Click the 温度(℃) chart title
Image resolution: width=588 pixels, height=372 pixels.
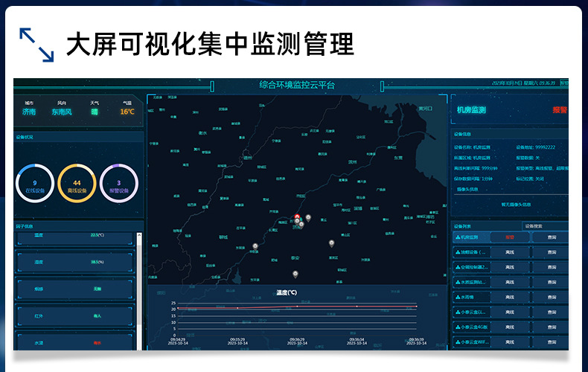287,292
